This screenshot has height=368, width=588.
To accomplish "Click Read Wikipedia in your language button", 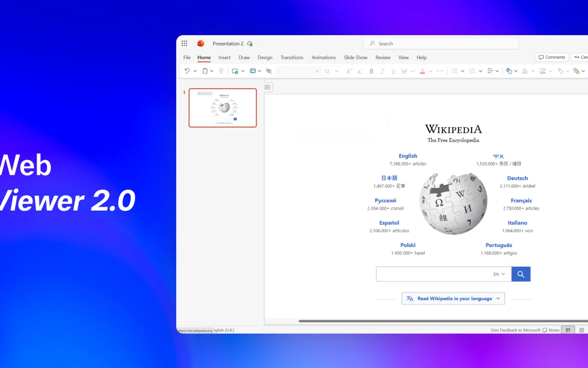I will (x=453, y=298).
